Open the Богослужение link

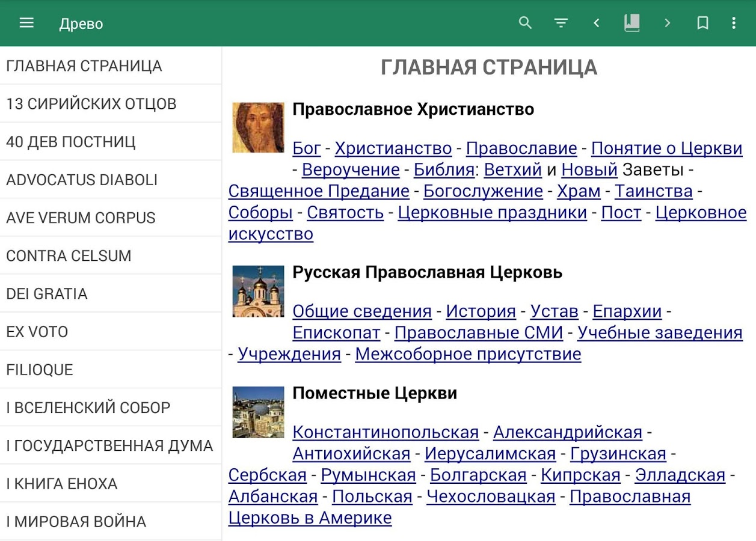click(x=483, y=191)
